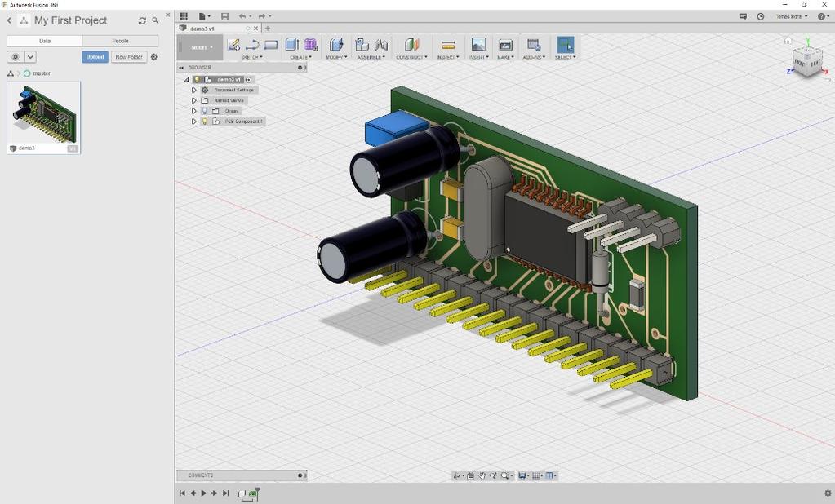Open the CREATE dropdown menu
The width and height of the screenshot is (835, 504).
(301, 57)
